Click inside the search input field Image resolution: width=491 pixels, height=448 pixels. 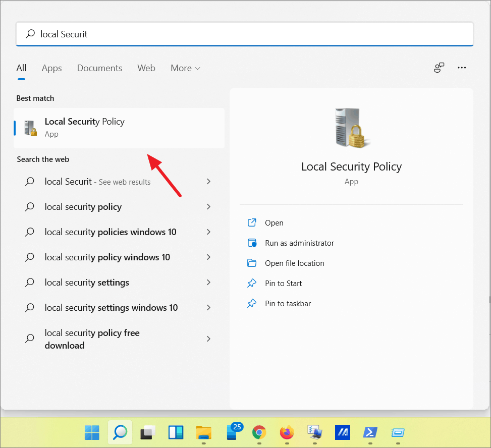point(202,34)
